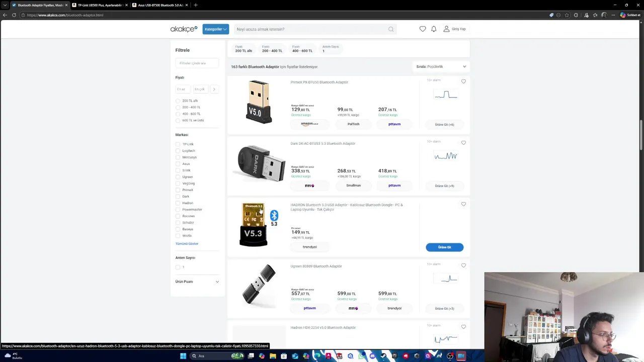Open WhatsApp from the taskbar
Screen dimensions: 644x362
tap(361, 356)
